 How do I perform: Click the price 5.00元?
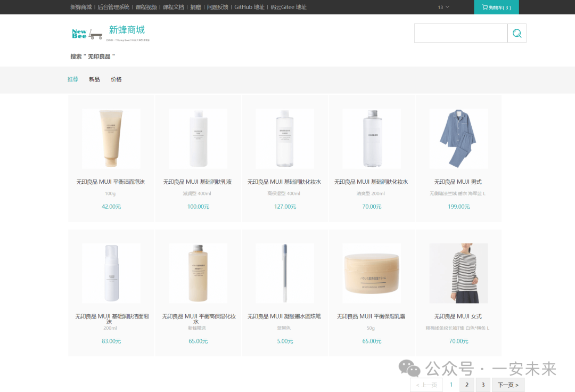pyautogui.click(x=285, y=341)
